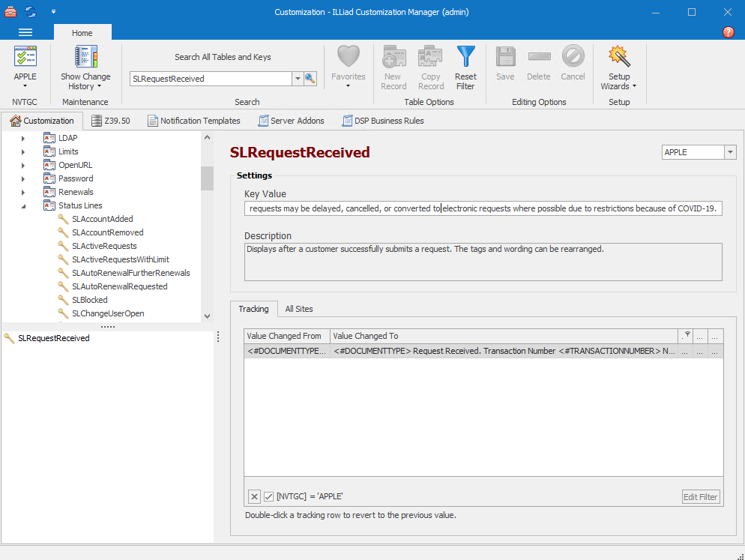Remove filter using the X button
Screen dimensions: 745x560
click(254, 496)
